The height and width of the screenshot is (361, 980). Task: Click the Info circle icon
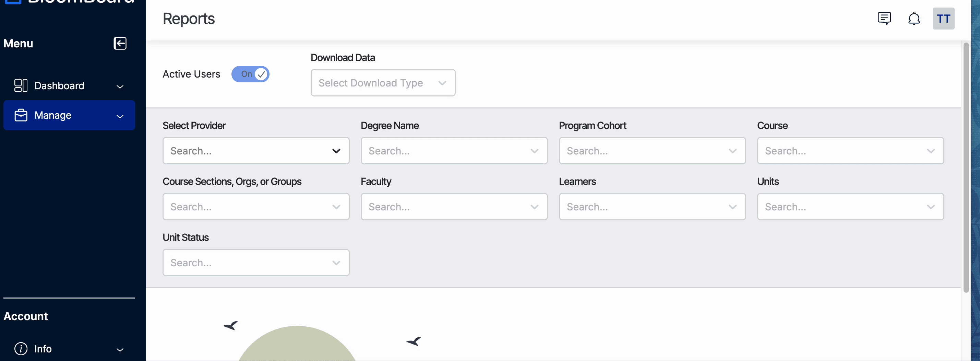(x=21, y=348)
